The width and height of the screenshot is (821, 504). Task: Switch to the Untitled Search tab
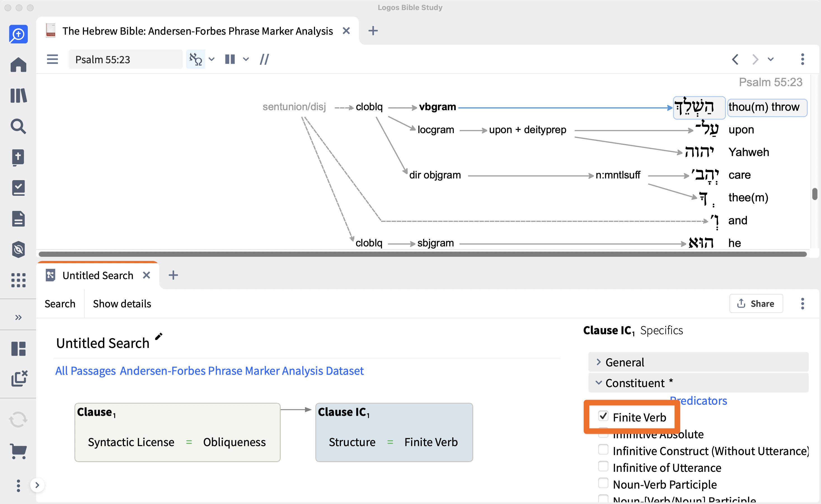point(98,275)
